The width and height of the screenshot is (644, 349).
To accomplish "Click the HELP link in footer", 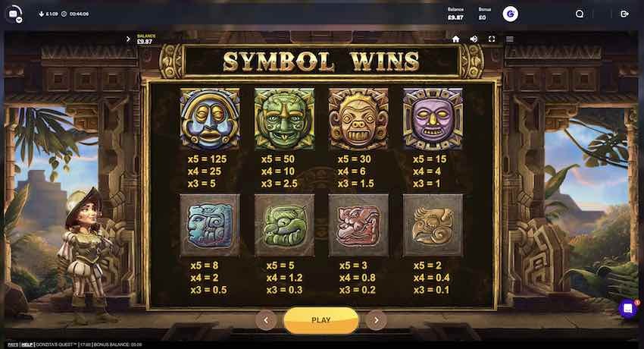I will (27, 344).
